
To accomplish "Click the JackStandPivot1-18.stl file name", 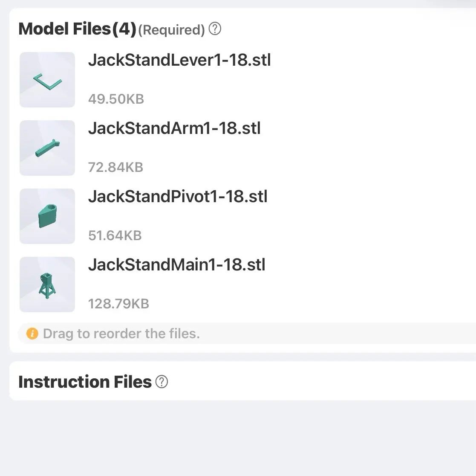I will tap(178, 197).
